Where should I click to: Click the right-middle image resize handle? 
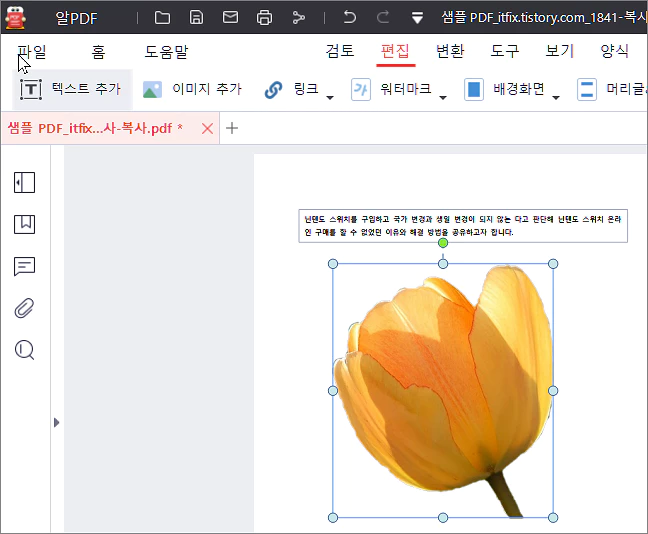click(x=553, y=391)
